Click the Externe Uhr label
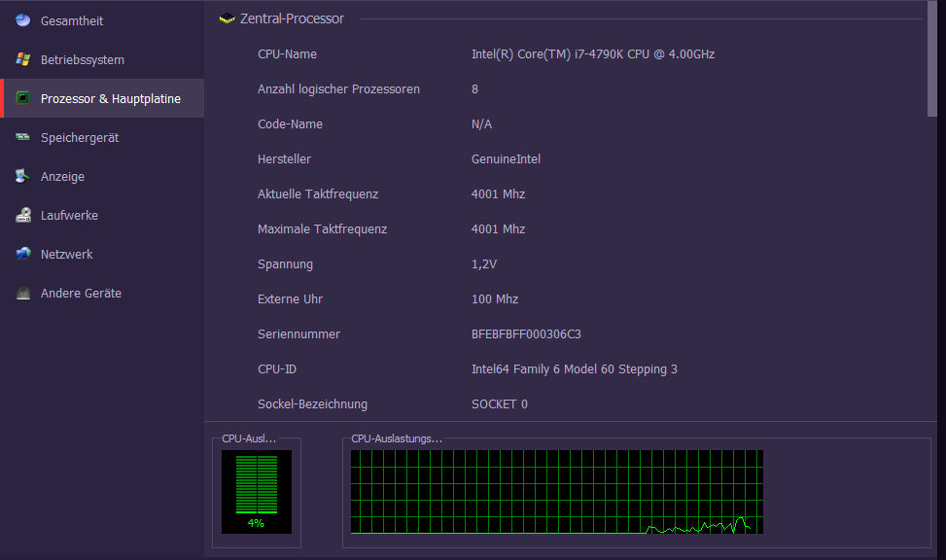 tap(290, 299)
